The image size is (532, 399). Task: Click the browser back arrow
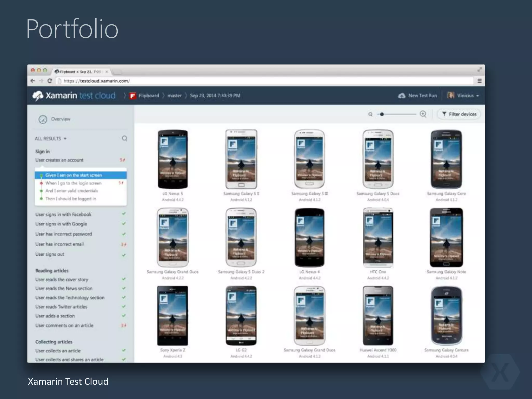pos(33,81)
